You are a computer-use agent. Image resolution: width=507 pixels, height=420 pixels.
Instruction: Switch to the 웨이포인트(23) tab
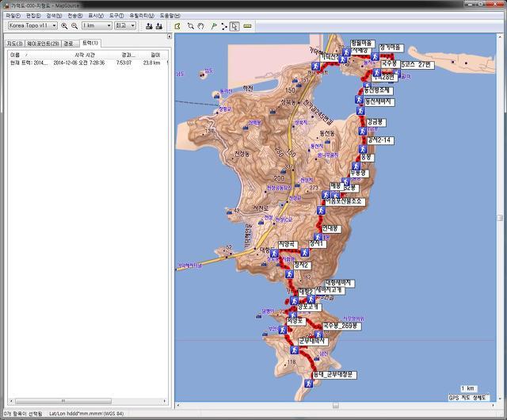point(43,44)
